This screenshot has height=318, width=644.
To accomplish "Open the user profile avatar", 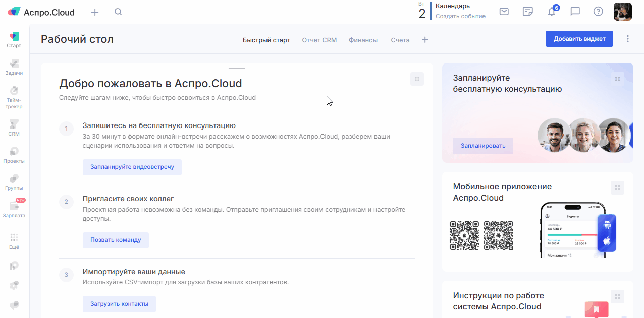I will (623, 12).
